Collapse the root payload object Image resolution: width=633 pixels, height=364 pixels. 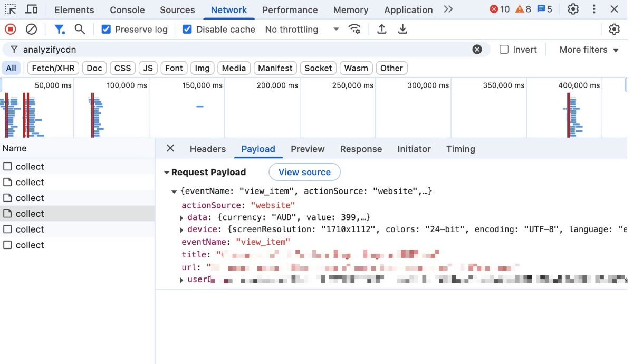click(x=174, y=191)
